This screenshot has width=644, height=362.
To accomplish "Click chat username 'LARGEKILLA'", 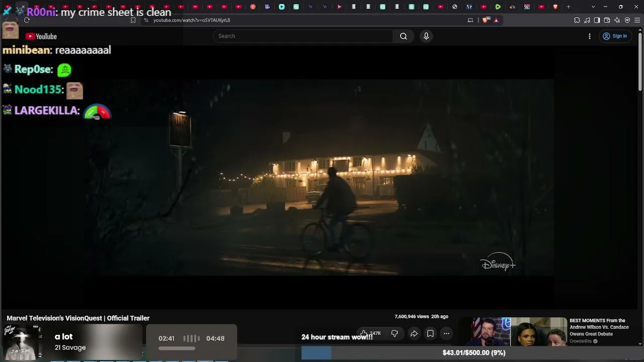I will pyautogui.click(x=47, y=110).
